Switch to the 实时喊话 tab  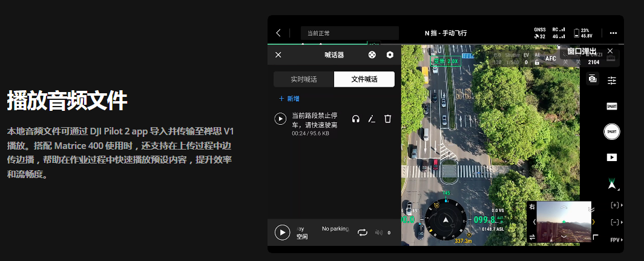(x=303, y=79)
